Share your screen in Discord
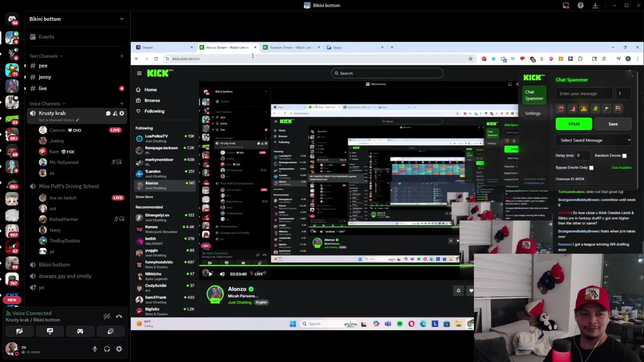Image resolution: width=644 pixels, height=362 pixels. [50, 331]
